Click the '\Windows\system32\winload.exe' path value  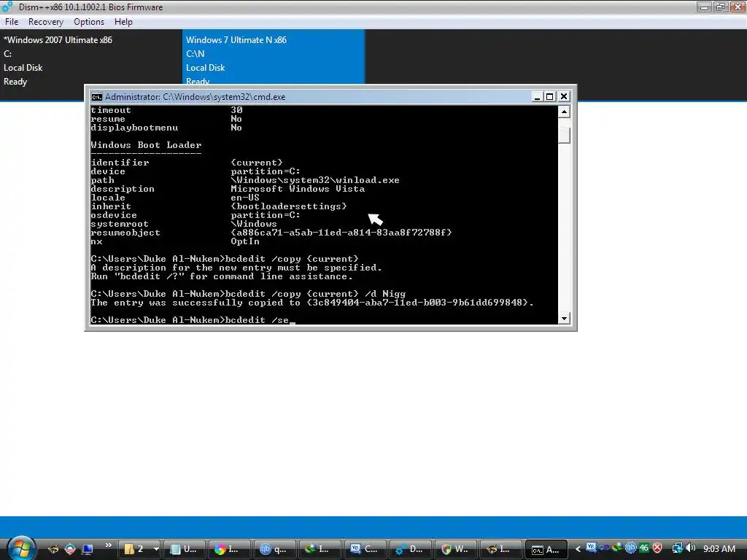[315, 180]
